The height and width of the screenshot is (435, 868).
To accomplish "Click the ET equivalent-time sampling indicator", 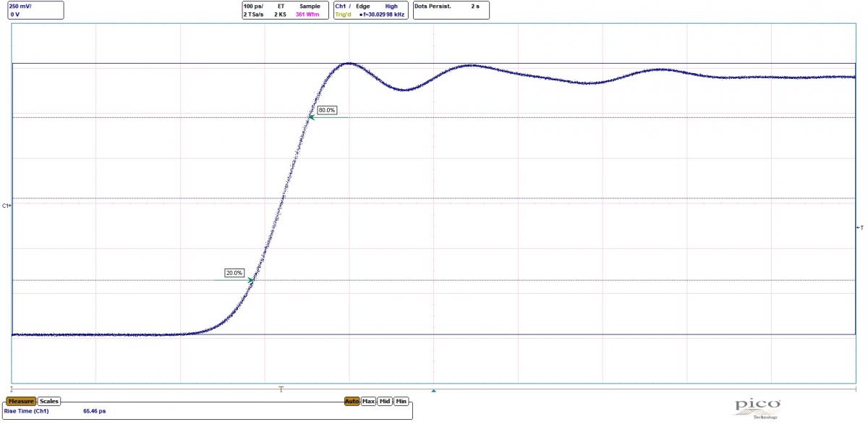I will (281, 6).
